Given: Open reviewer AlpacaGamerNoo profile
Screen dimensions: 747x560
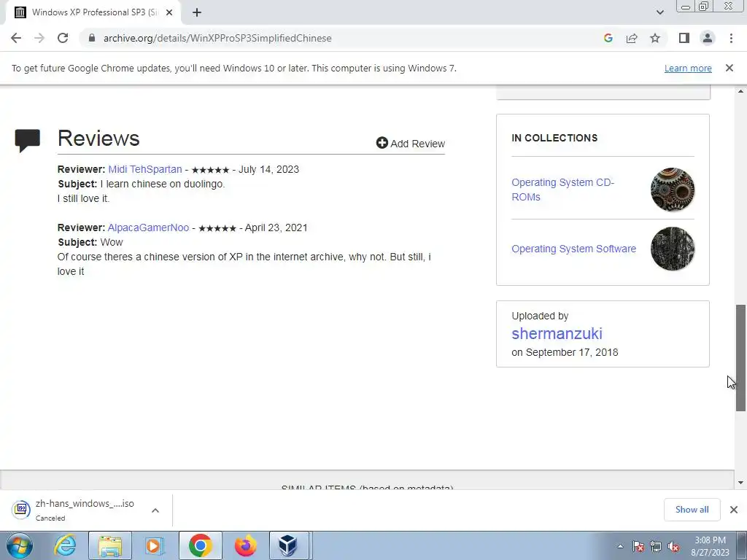Looking at the screenshot, I should pyautogui.click(x=148, y=227).
